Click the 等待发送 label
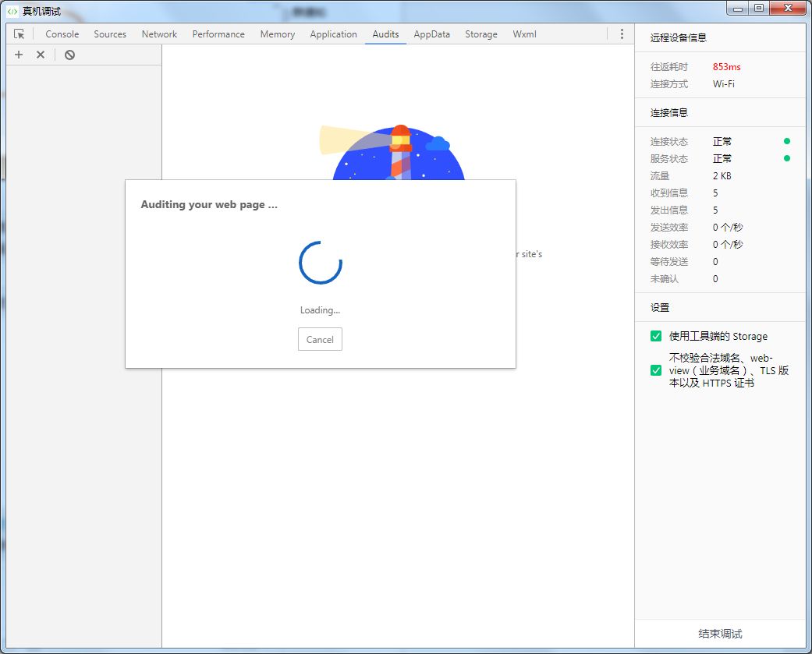The image size is (812, 654). pyautogui.click(x=669, y=262)
